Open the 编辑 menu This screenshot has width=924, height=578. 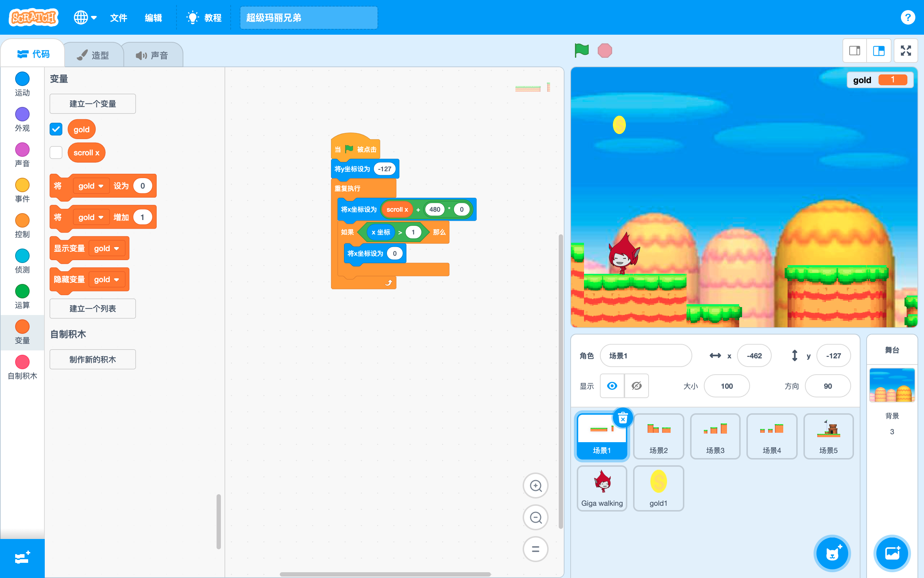(153, 18)
